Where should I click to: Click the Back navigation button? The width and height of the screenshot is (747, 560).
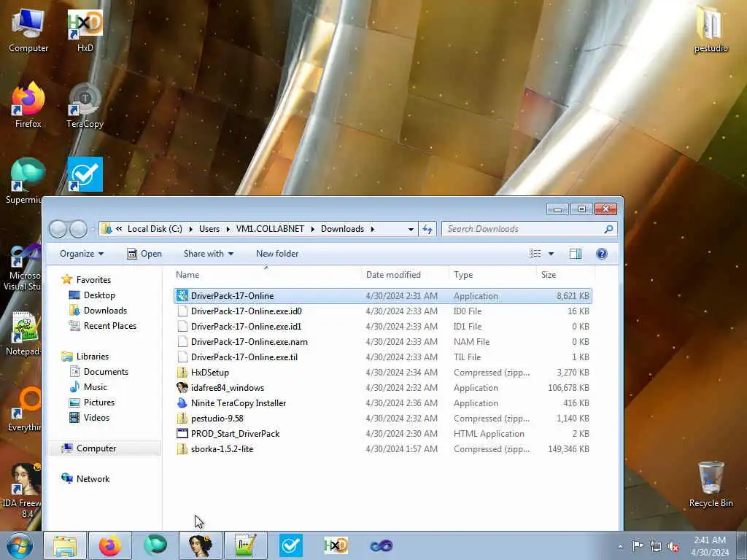click(58, 229)
